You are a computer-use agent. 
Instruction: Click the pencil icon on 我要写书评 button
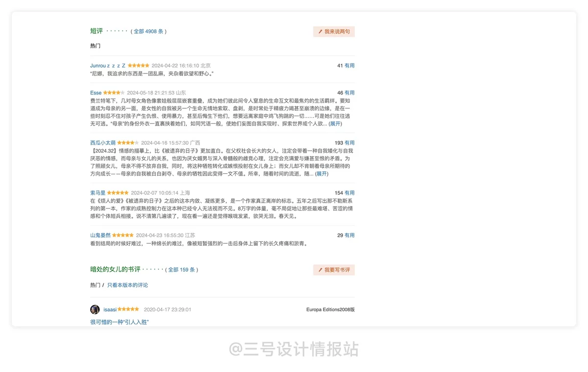319,270
